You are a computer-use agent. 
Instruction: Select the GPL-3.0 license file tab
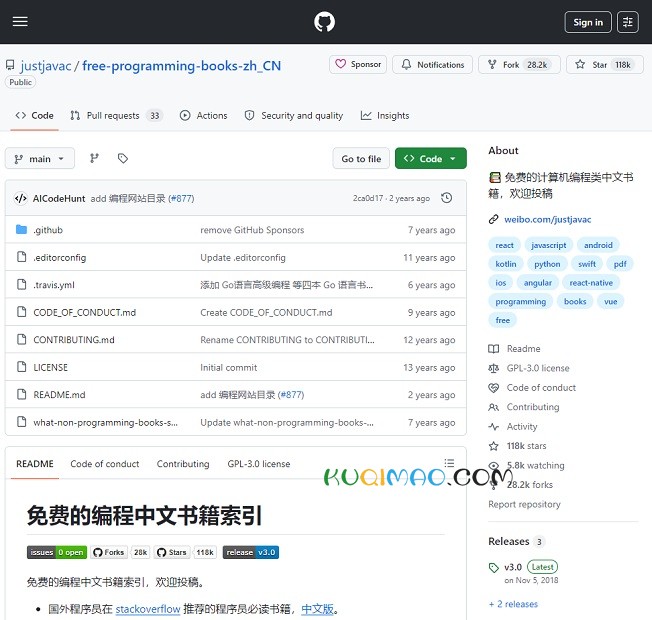(x=259, y=464)
